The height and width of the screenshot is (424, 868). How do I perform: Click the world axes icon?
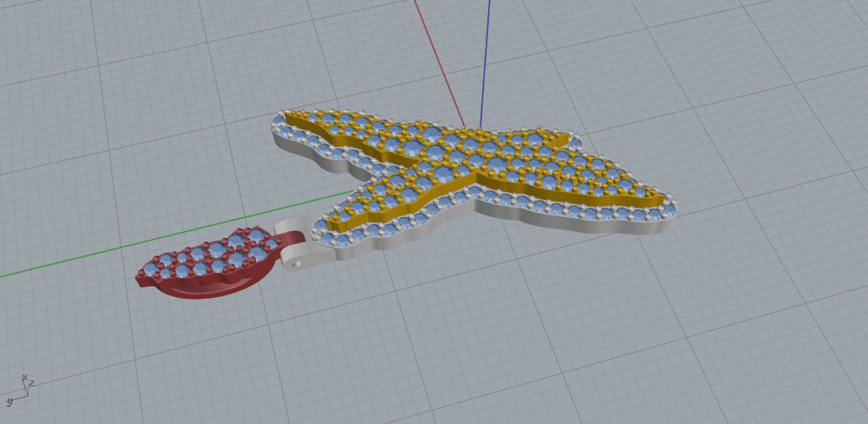[20, 389]
